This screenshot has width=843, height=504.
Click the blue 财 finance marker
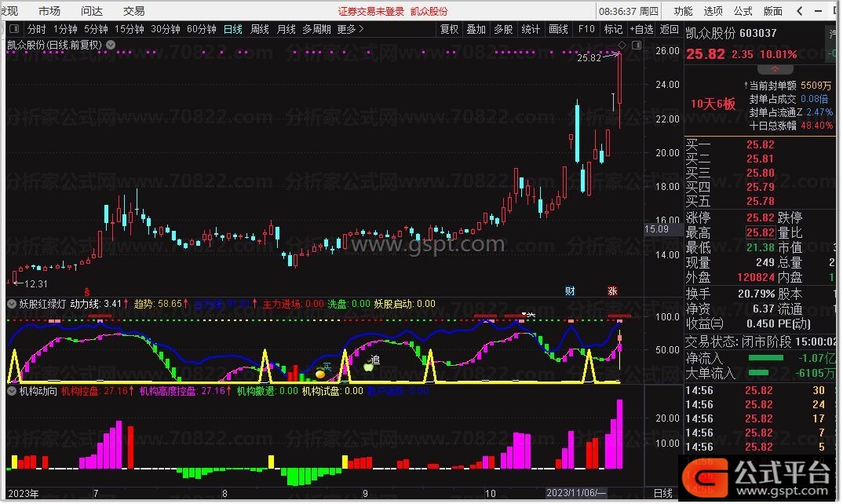[x=570, y=291]
